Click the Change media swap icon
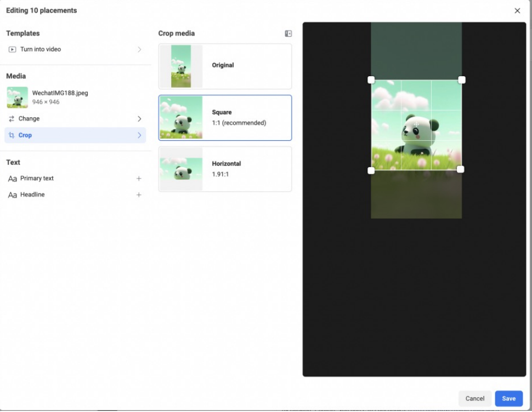 [12, 118]
